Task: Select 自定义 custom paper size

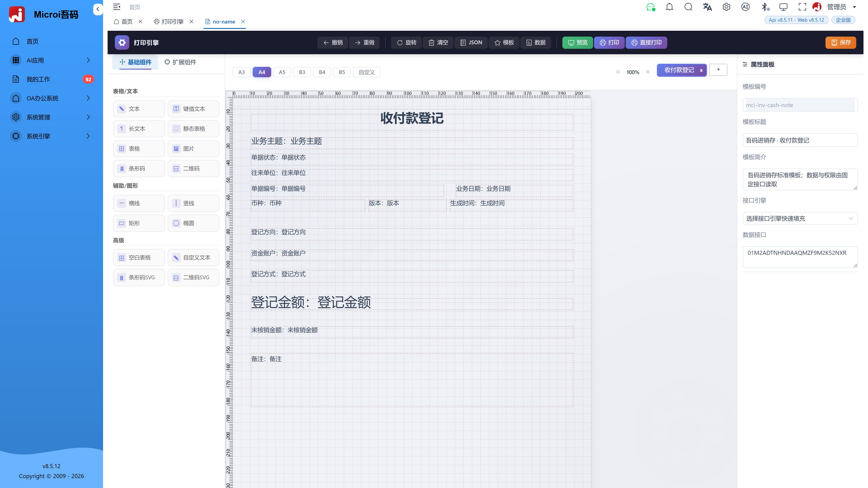Action: 367,72
